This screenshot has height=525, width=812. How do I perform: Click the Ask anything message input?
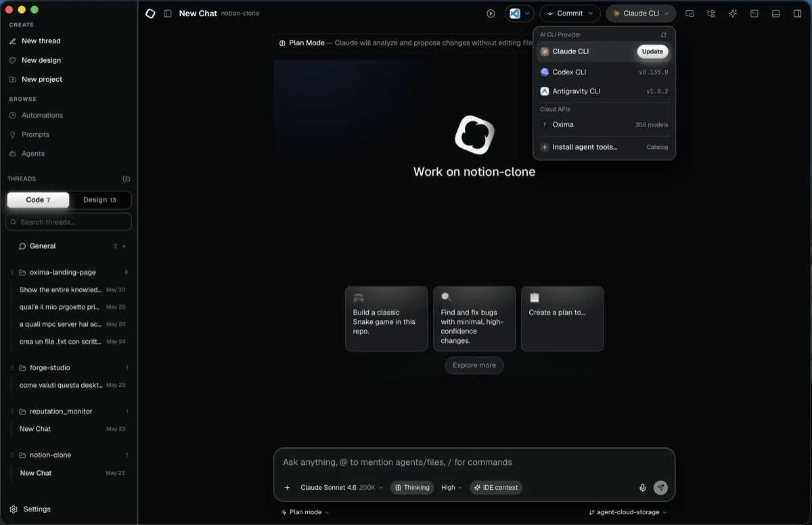(x=474, y=463)
